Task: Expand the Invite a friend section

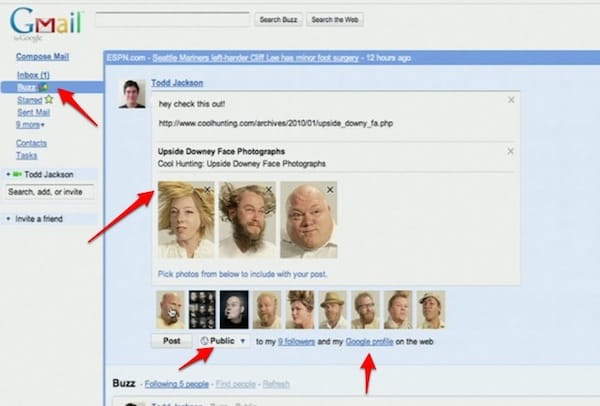Action: tap(40, 218)
